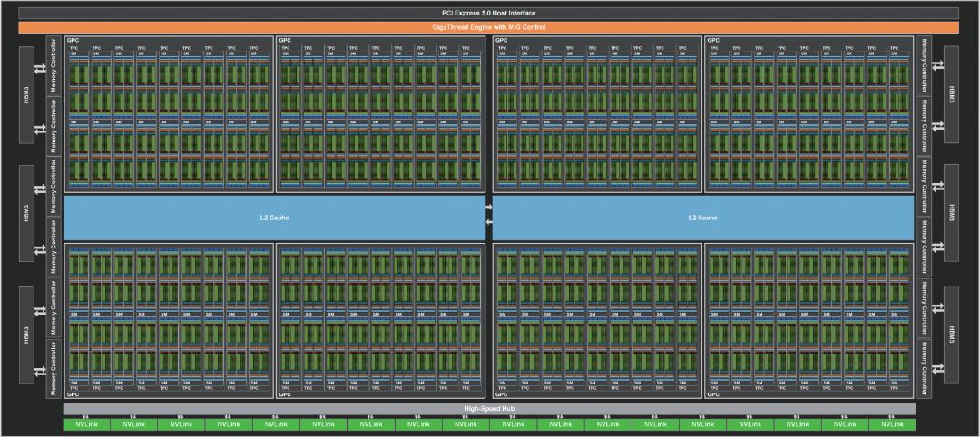Select the orange GigaThread Engine with MIG Control bar
The height and width of the screenshot is (437, 980).
(489, 27)
